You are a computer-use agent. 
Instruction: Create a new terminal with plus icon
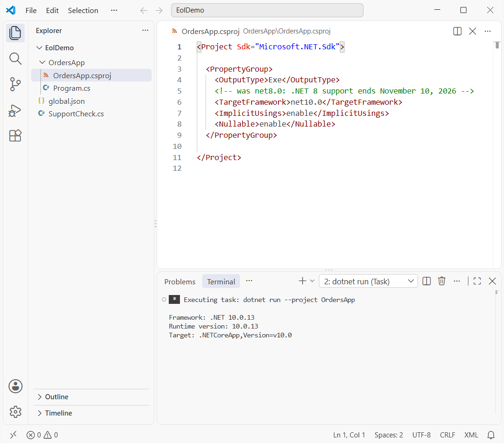click(x=303, y=281)
